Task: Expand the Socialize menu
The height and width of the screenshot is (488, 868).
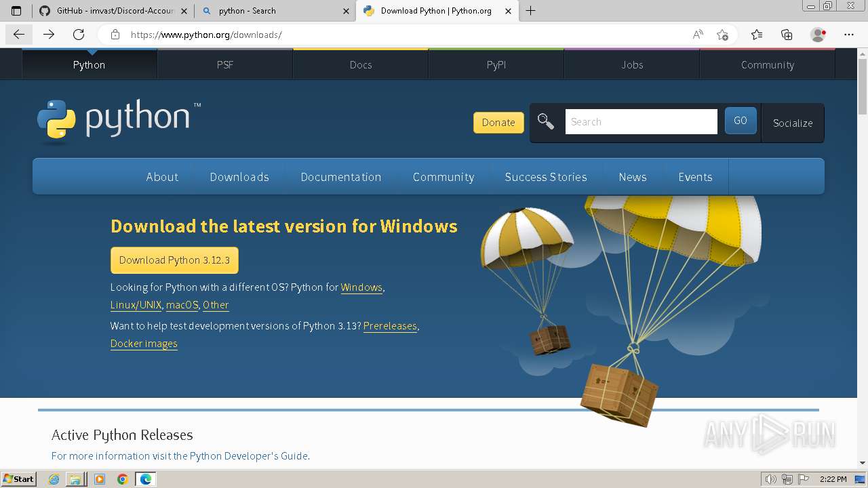Action: [793, 123]
